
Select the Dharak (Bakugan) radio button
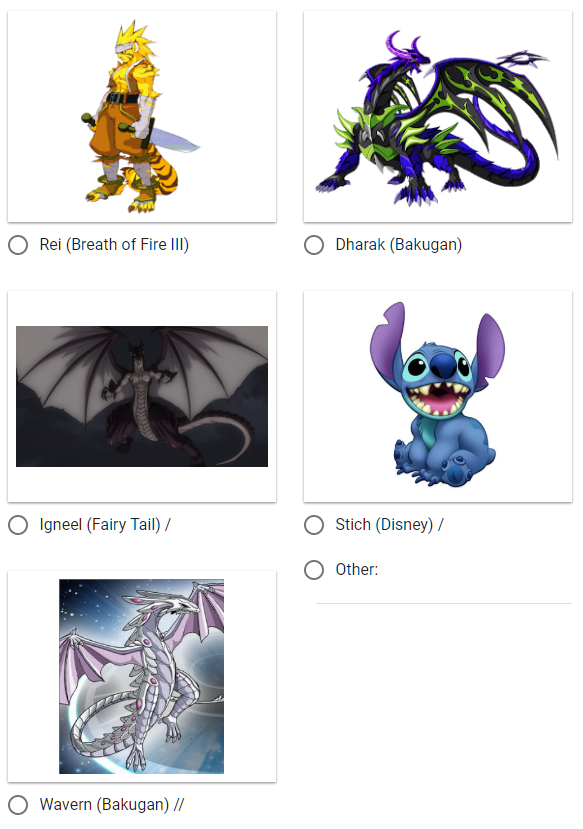coord(314,245)
